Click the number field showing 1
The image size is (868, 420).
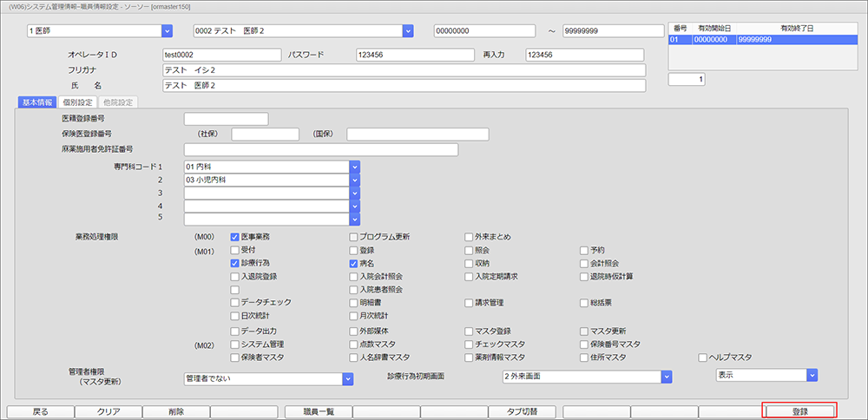click(687, 80)
